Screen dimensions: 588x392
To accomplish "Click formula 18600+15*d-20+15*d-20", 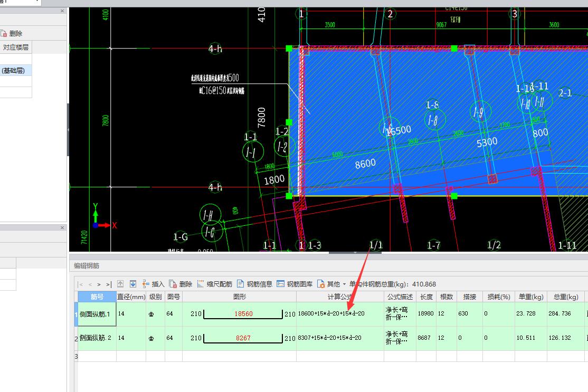I will pyautogui.click(x=331, y=313).
